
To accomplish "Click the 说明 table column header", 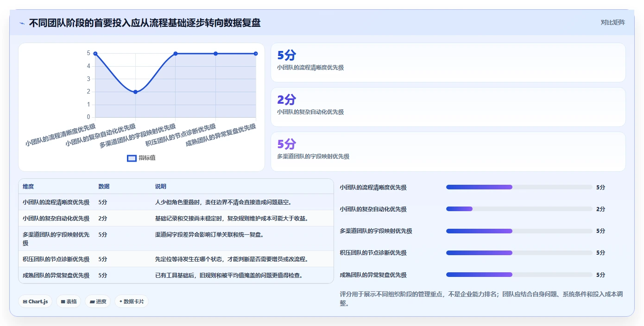I will tap(161, 187).
